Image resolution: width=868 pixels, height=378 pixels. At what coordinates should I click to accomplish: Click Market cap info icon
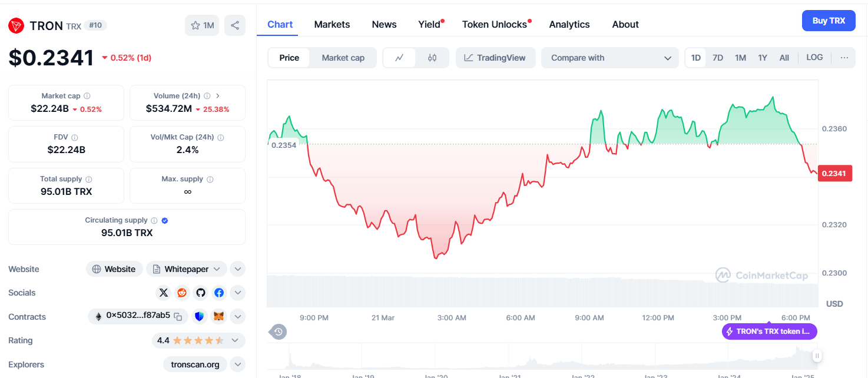coord(87,96)
